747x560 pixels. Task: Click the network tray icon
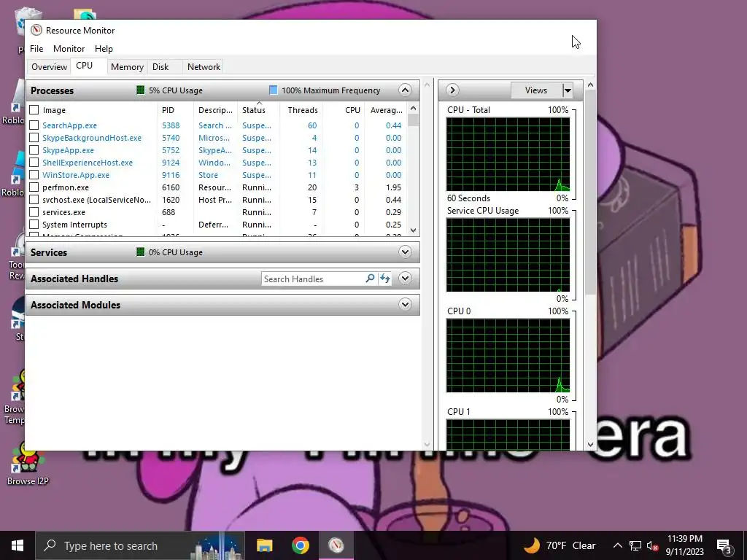pos(635,545)
